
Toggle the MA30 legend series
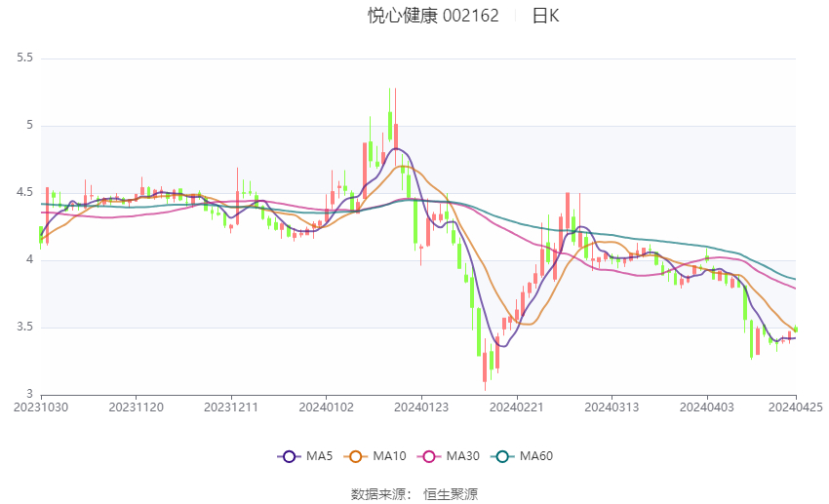(x=449, y=456)
